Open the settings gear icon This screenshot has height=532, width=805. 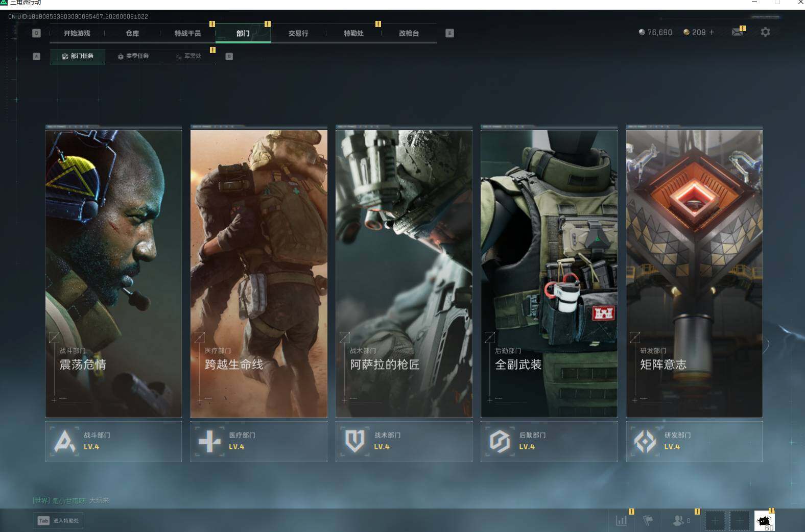coord(765,32)
